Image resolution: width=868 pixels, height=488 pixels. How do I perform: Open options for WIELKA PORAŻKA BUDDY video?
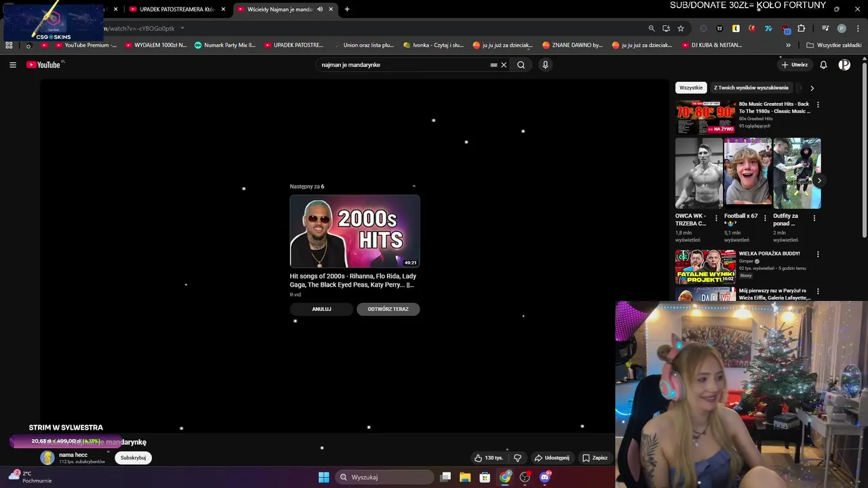click(818, 254)
